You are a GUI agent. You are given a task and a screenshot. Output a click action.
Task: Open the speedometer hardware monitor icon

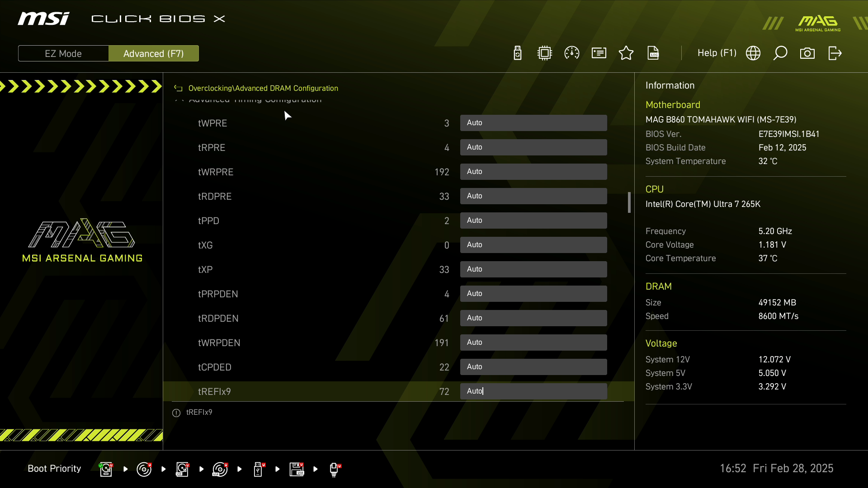pos(572,53)
